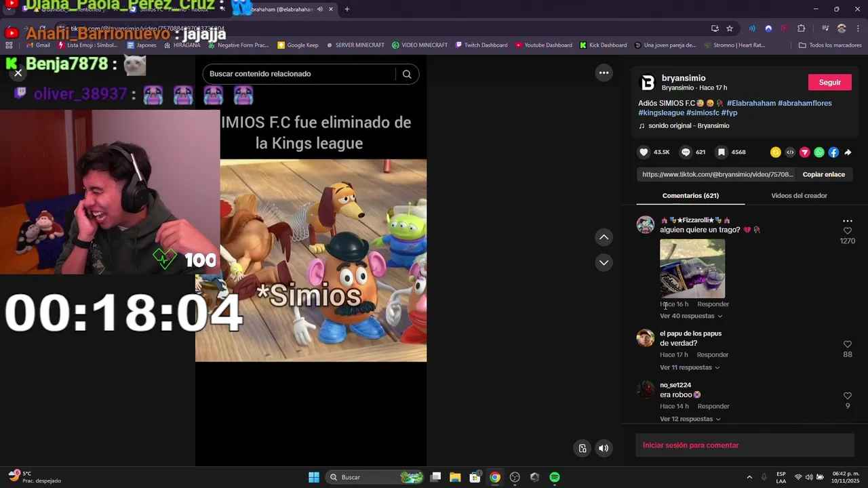Expand 'Ver 11 respuestas' replies
The width and height of the screenshot is (868, 488).
click(690, 367)
